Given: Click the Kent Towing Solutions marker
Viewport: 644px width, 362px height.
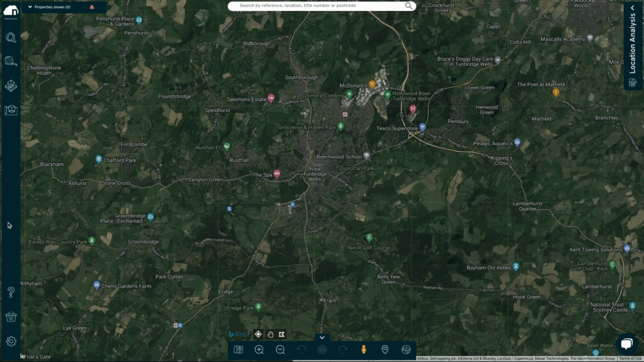Looking at the screenshot, I should 627,248.
